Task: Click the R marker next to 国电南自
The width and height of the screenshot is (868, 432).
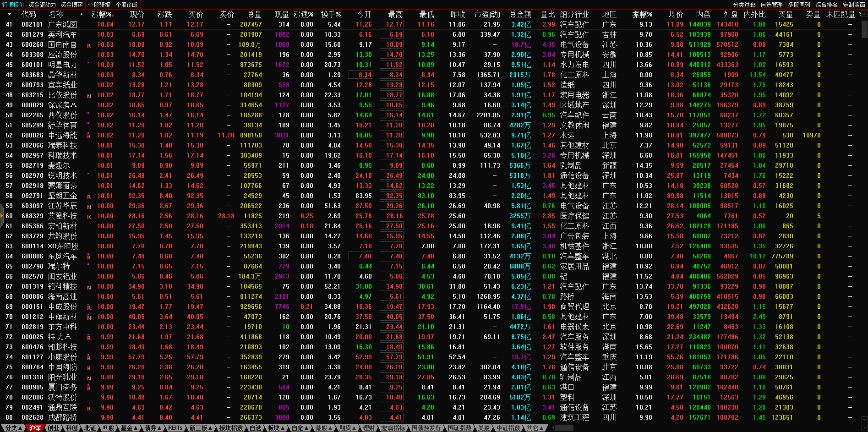Action: coord(89,46)
